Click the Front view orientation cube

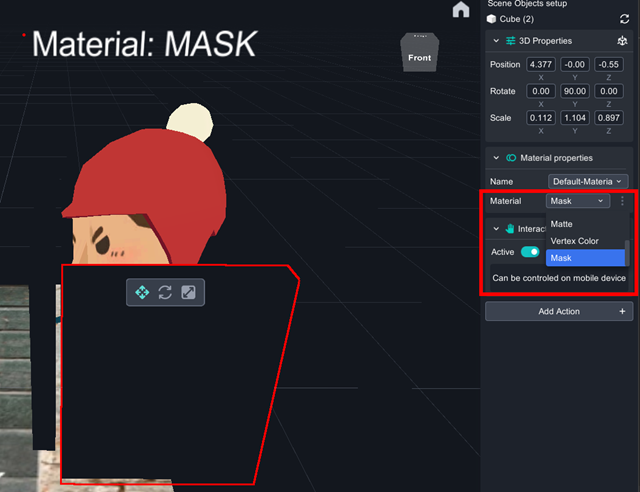point(419,56)
